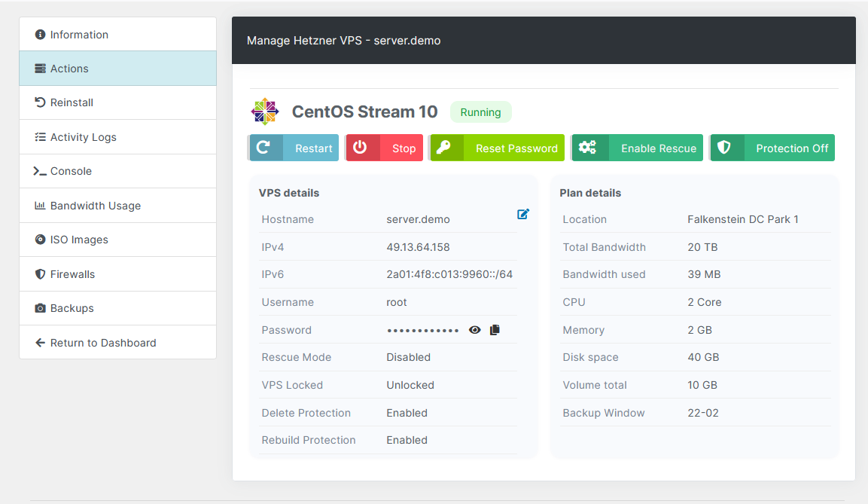Click the VPS Locked value Unlocked
This screenshot has width=868, height=504.
click(410, 385)
